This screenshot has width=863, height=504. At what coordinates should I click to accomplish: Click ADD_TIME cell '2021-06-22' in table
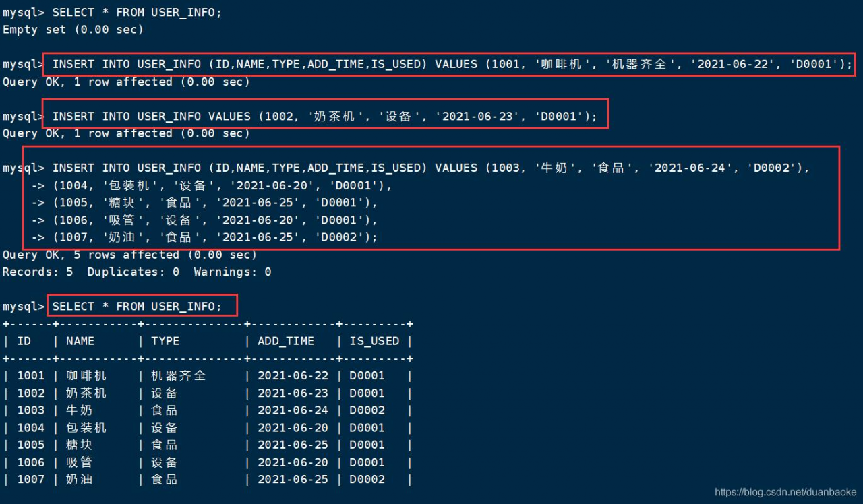click(x=293, y=376)
